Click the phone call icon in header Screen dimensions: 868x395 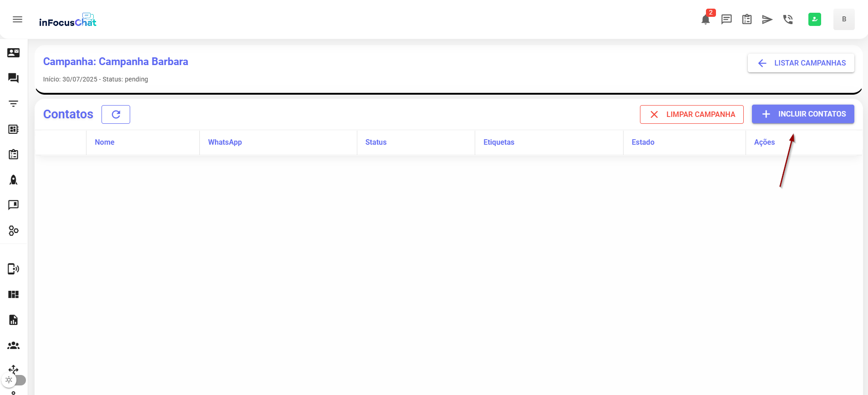click(788, 20)
